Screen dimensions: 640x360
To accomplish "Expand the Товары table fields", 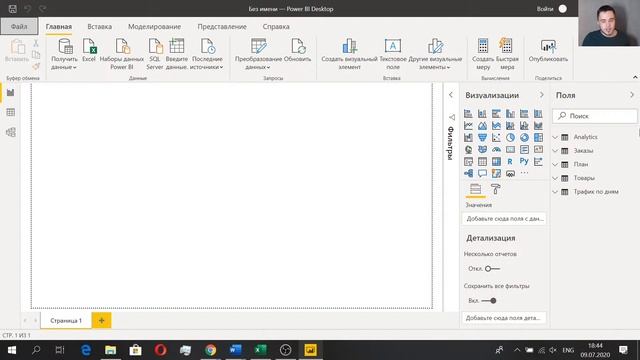I will pos(555,178).
